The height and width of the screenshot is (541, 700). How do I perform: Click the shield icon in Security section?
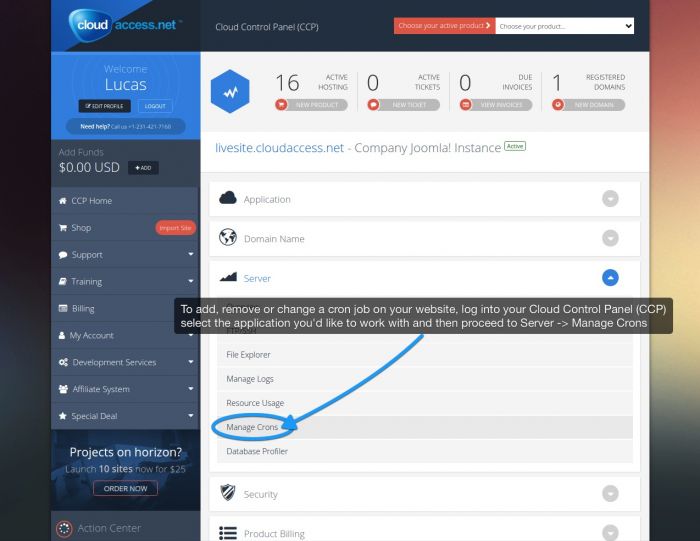click(x=228, y=493)
